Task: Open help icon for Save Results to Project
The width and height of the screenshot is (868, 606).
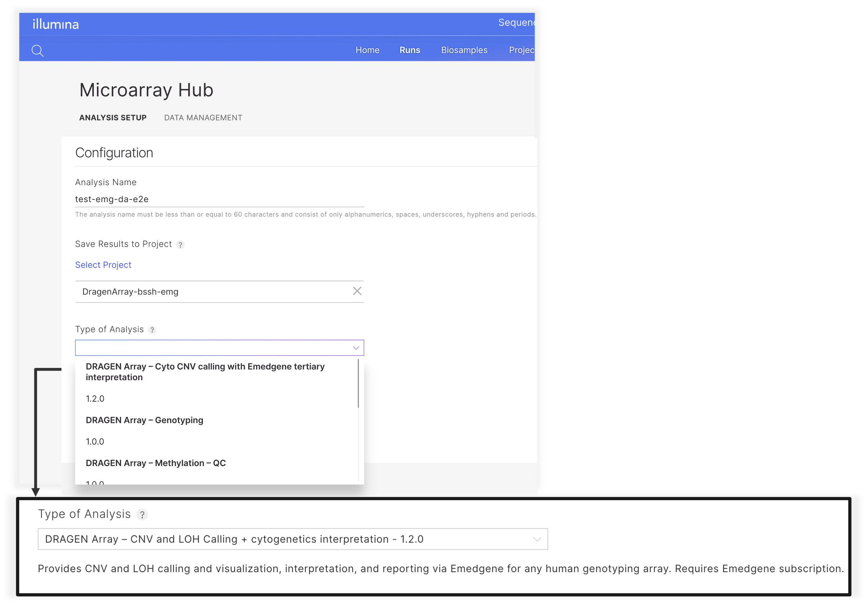Action: pos(180,245)
